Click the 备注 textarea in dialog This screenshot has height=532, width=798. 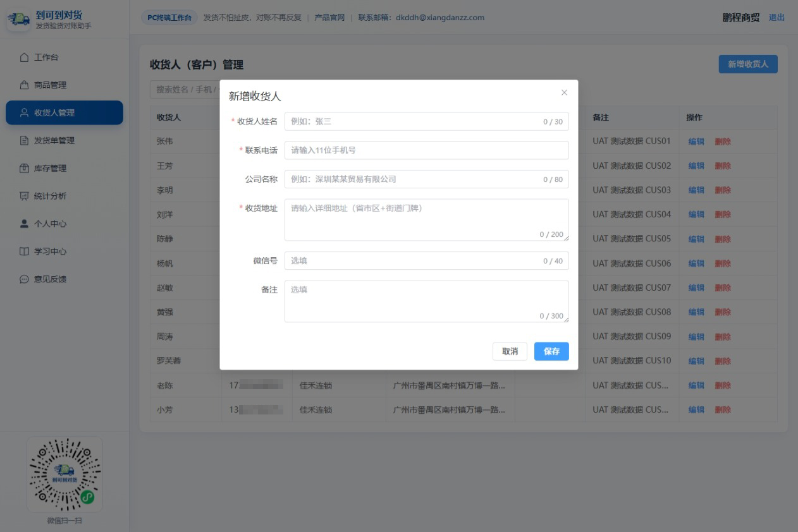point(426,301)
